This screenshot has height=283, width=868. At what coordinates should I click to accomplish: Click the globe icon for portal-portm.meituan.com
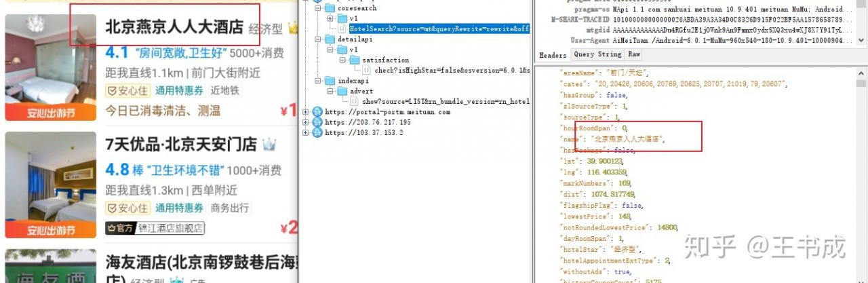coord(317,111)
